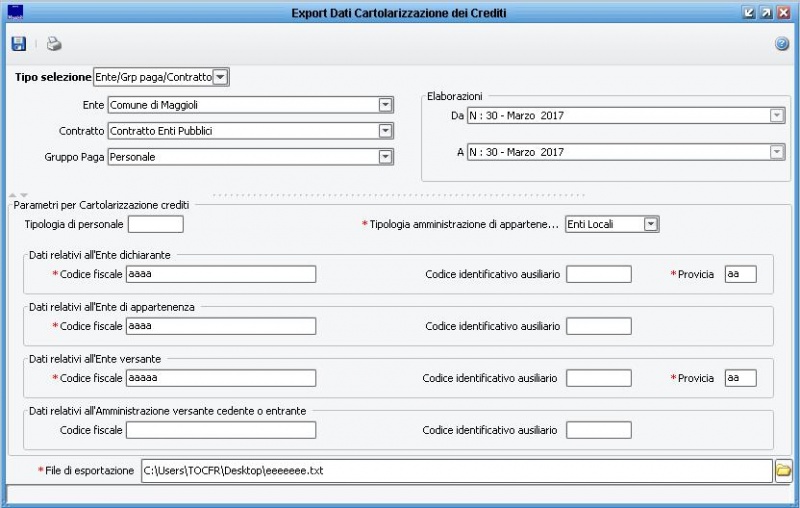
Task: Click Provicia field under Ente dichiarante
Action: pos(741,274)
